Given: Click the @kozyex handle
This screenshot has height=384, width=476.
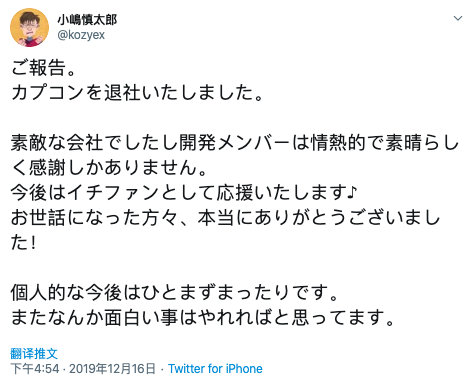Looking at the screenshot, I should [81, 35].
